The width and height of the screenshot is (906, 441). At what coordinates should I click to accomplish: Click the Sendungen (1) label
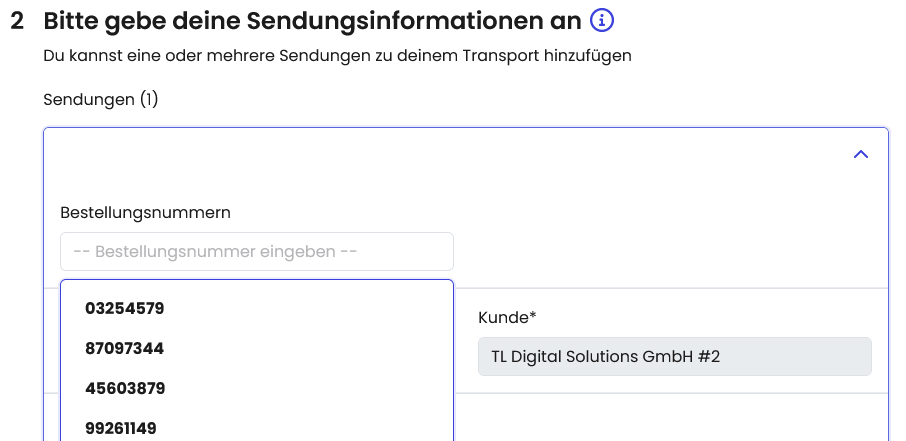(101, 99)
